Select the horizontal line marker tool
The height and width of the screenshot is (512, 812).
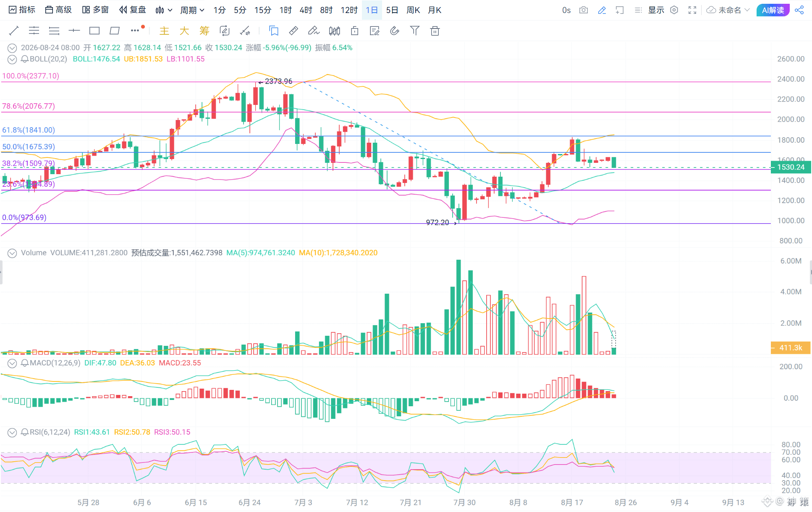pos(74,31)
